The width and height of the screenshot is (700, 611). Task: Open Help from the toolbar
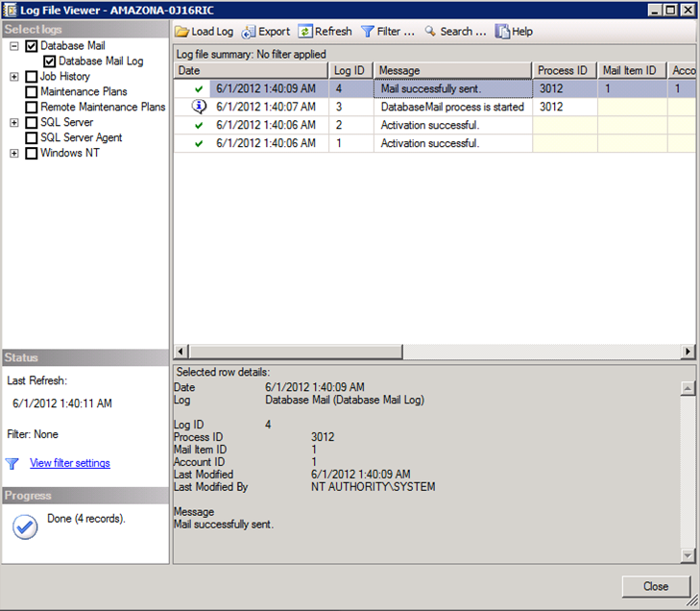coord(515,32)
